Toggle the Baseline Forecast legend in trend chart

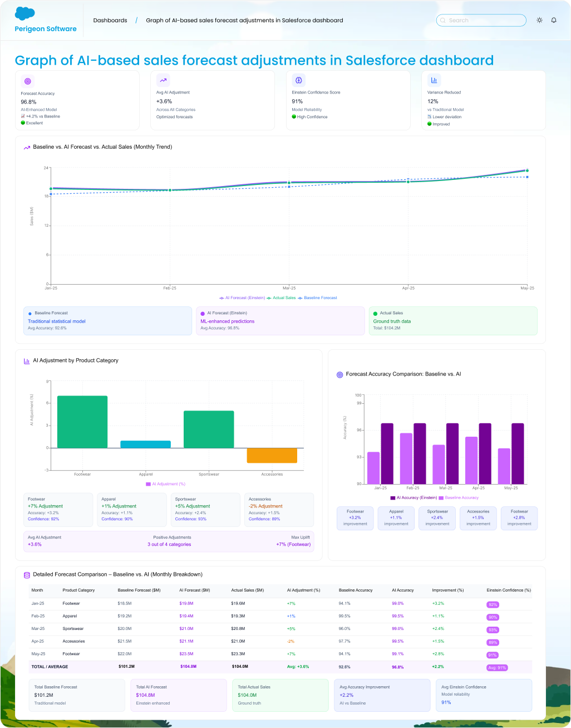(318, 298)
